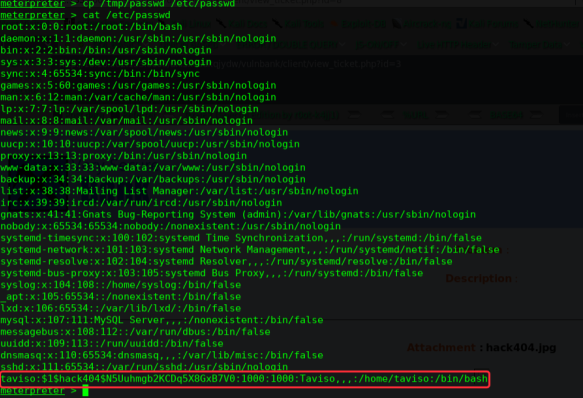Select the games:x:5:60 passwd line

point(138,86)
